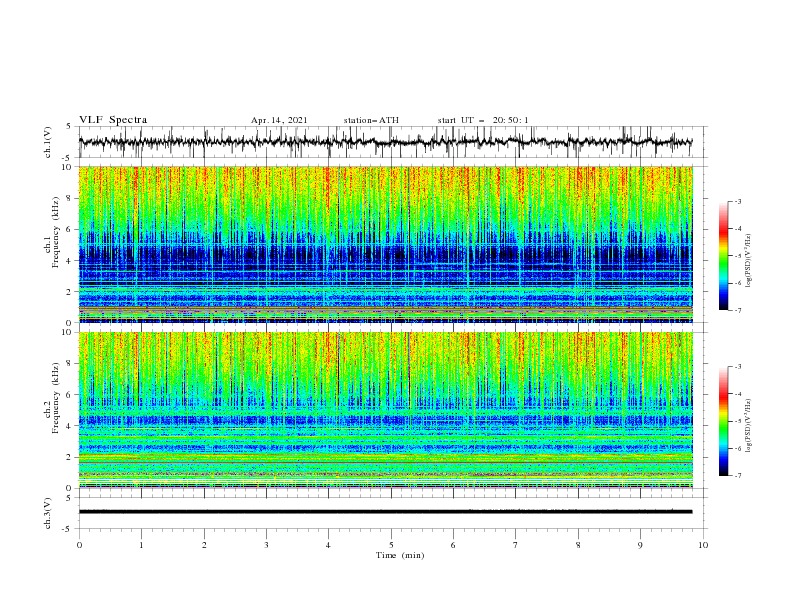Click the time axis tick label "9"
The height and width of the screenshot is (612, 792).
(640, 545)
